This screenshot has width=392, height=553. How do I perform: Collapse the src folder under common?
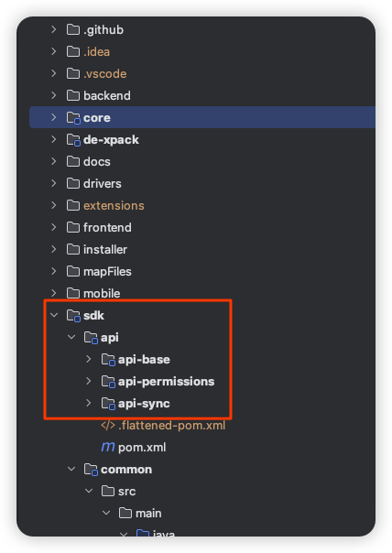coord(89,491)
